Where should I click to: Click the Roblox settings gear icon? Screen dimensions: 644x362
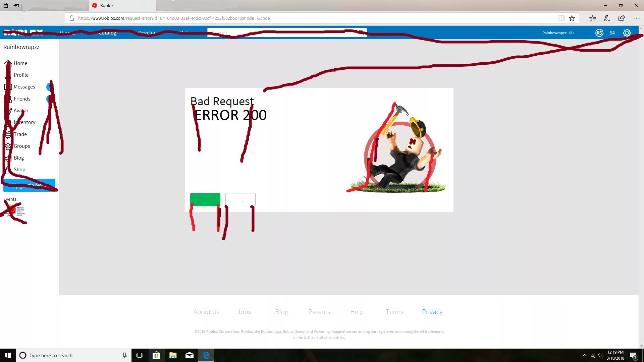coord(627,33)
